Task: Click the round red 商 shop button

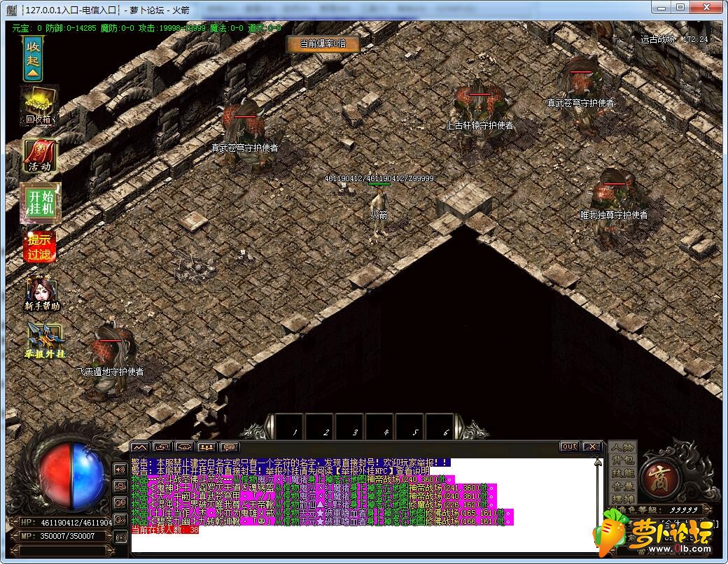Action: 659,479
